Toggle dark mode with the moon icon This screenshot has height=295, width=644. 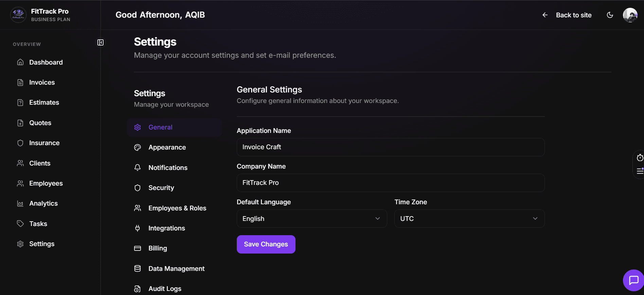click(x=610, y=15)
